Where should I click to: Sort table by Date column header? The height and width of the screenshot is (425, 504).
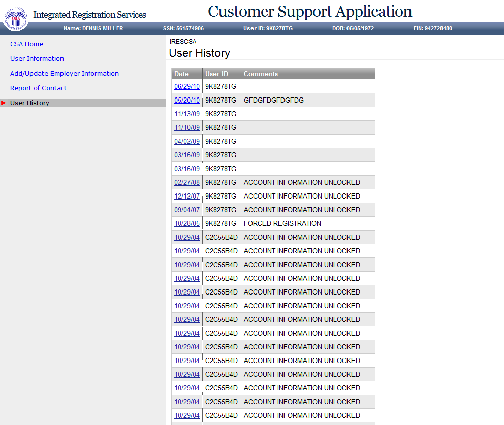(x=181, y=74)
